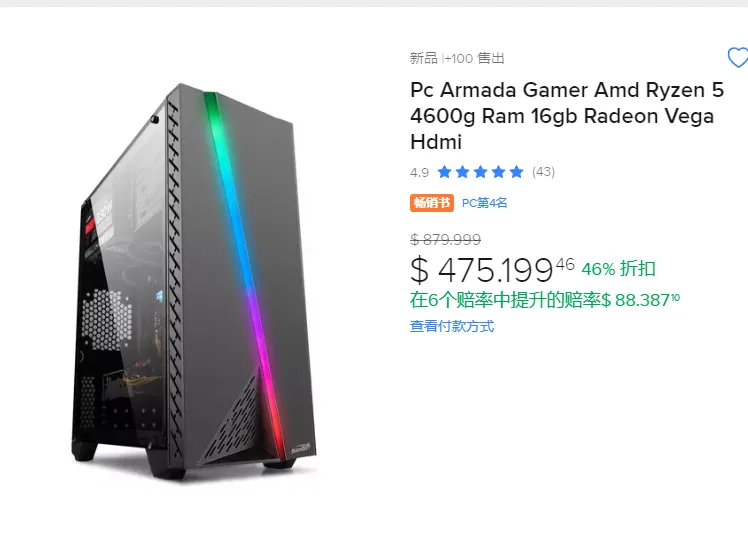
Task: Open the (43) reviews count
Action: pyautogui.click(x=543, y=172)
